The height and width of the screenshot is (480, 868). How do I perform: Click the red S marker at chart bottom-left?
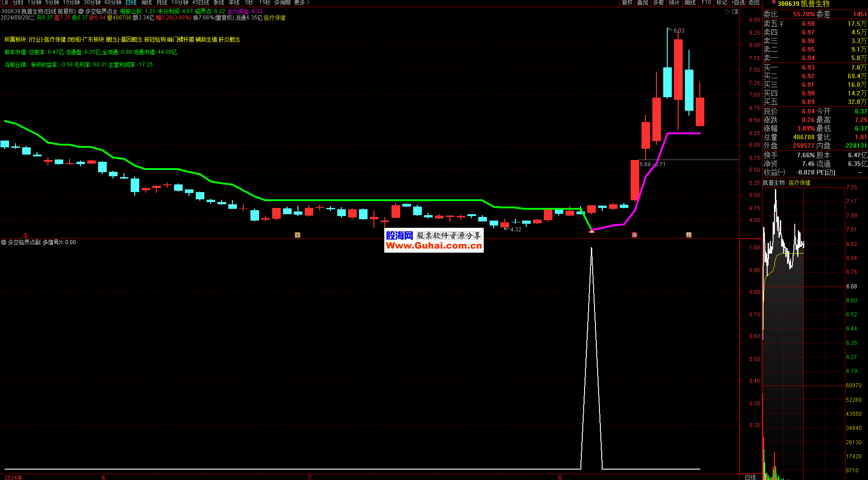[26, 235]
